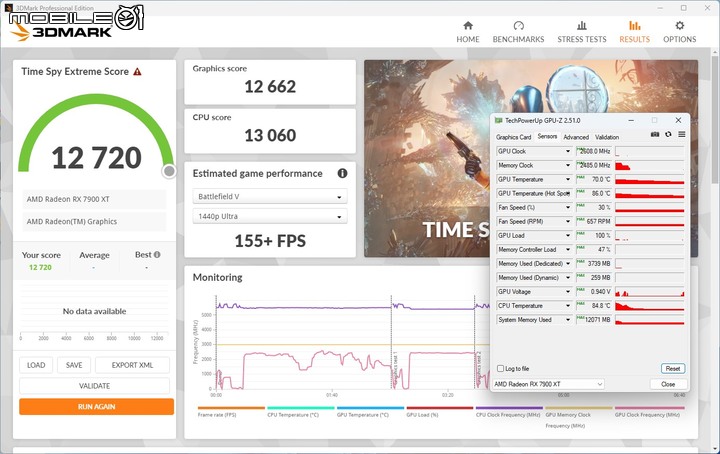Click the 3DMark app icon in the title bar
Viewport: 720px width, 454px height.
(8, 8)
